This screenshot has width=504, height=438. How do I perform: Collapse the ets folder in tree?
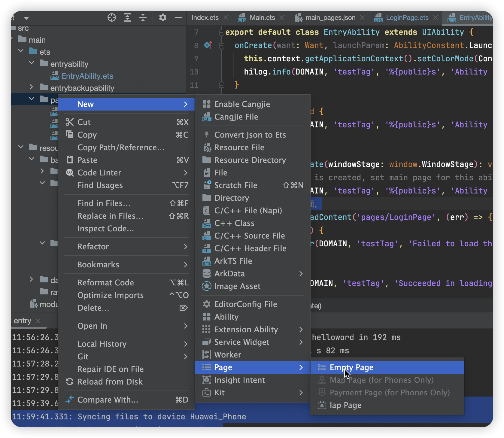click(21, 51)
